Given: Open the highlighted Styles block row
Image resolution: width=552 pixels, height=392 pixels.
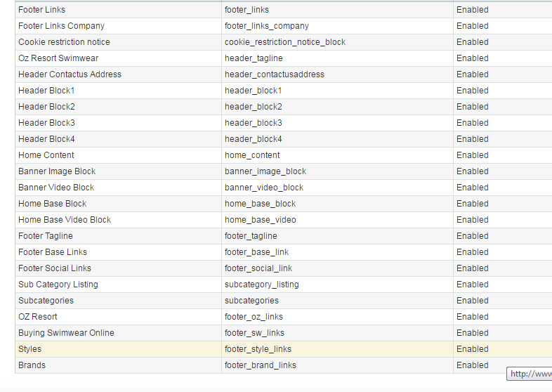Looking at the screenshot, I should click(x=29, y=349).
